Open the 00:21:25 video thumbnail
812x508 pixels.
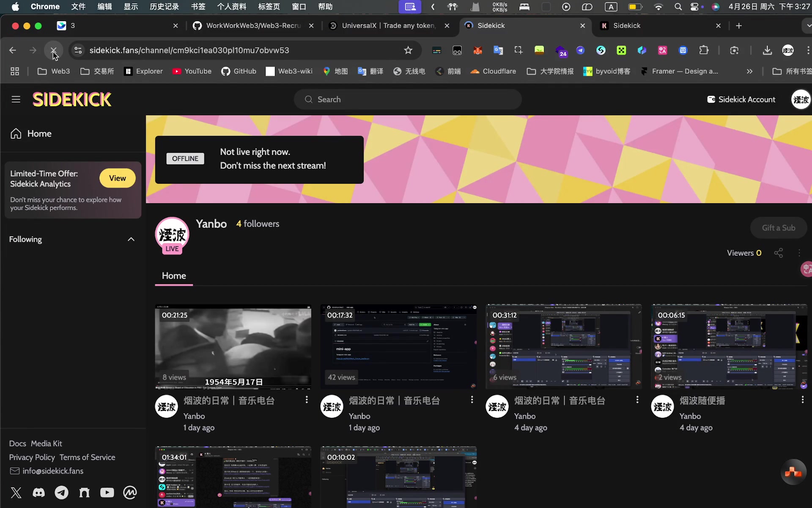[x=233, y=346]
